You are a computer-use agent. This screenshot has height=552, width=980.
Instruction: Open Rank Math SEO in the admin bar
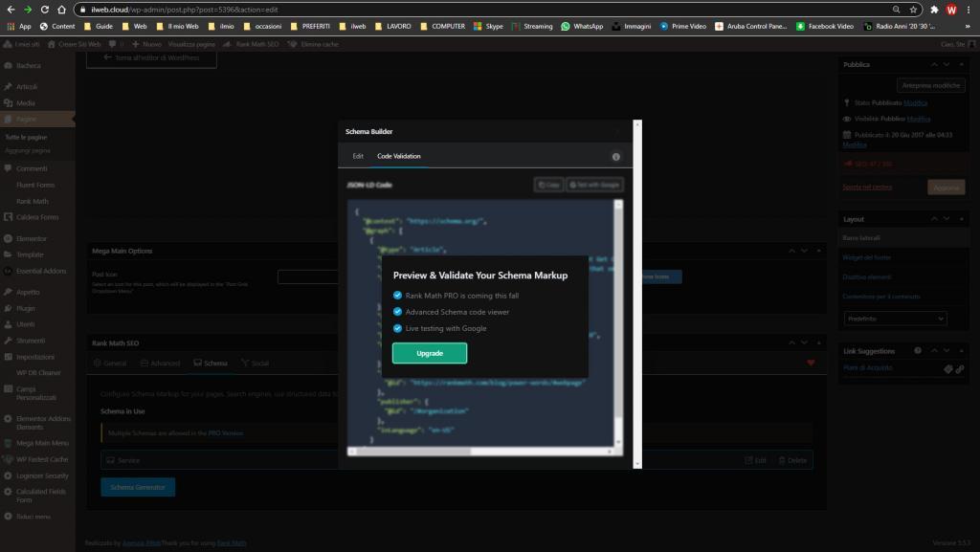pos(251,44)
